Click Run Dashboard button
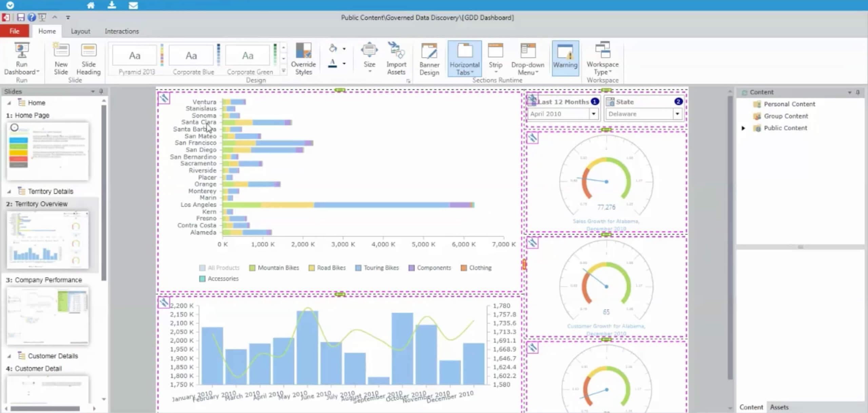Image resolution: width=868 pixels, height=413 pixels. click(21, 59)
